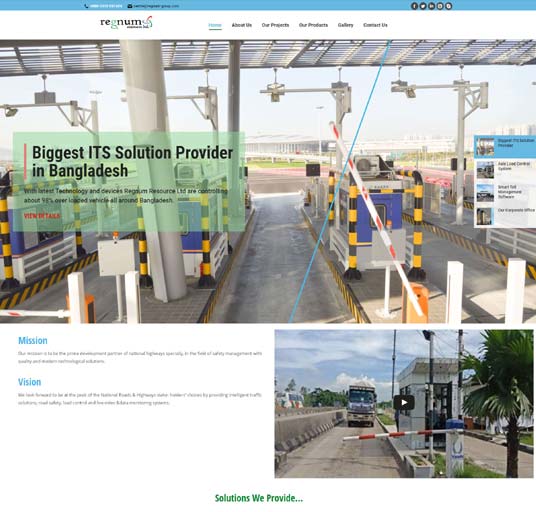The image size is (536, 512).
Task: Go to the Gallery page
Action: click(345, 25)
